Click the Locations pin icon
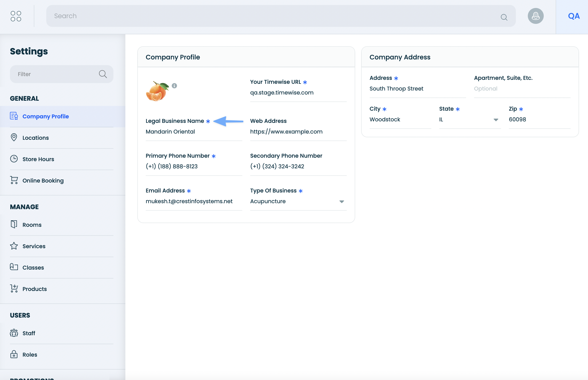The image size is (588, 380). (x=14, y=138)
